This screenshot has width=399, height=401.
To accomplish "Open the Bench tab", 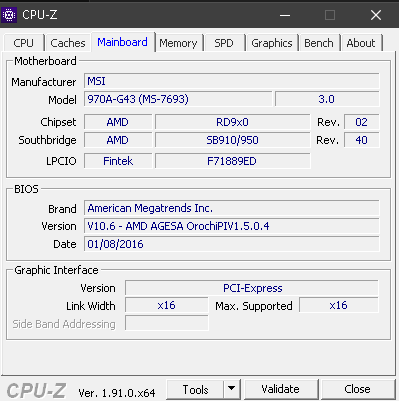I will [x=319, y=43].
